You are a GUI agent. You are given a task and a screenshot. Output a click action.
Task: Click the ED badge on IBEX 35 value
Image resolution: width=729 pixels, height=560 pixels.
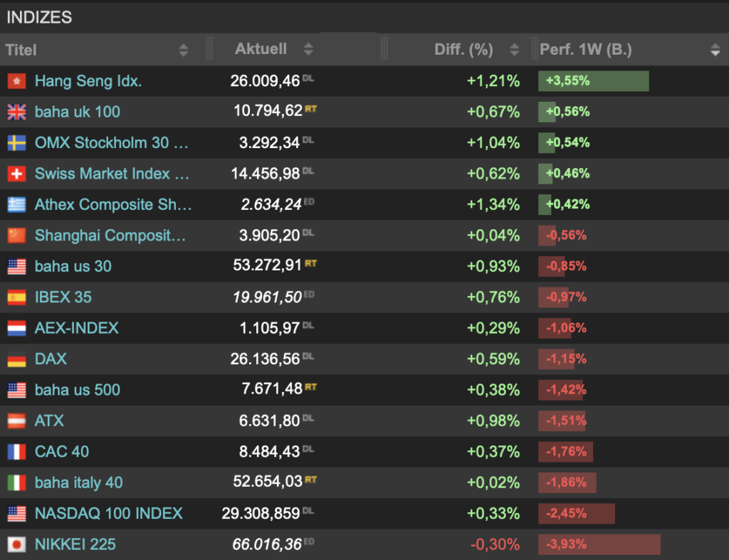coord(309,294)
